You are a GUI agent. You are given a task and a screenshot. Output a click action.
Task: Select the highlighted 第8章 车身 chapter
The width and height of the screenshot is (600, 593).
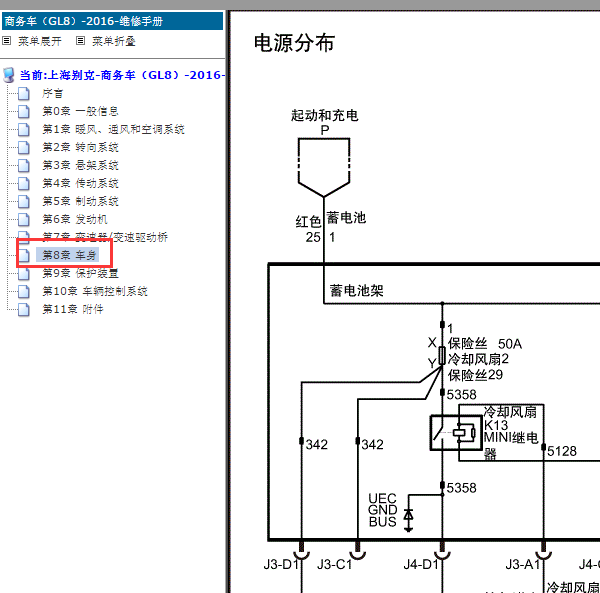[68, 255]
